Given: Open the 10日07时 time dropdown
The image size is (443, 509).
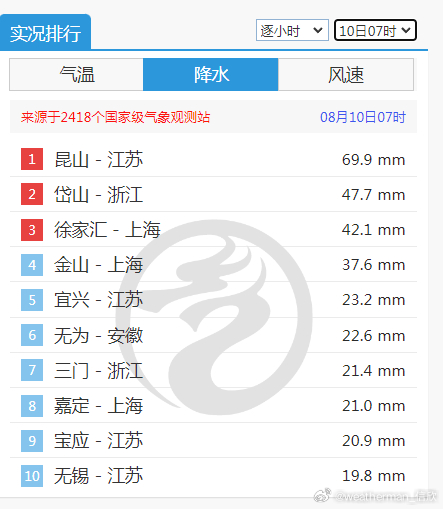Looking at the screenshot, I should point(375,30).
